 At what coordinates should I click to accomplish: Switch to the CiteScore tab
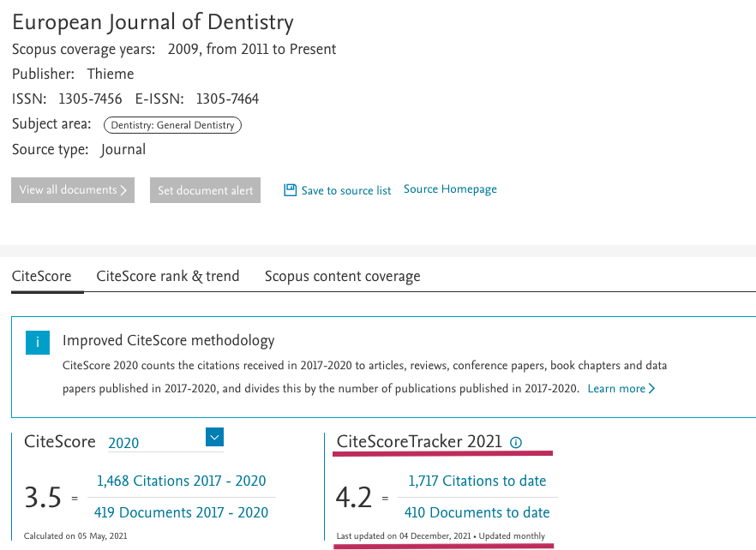[41, 276]
